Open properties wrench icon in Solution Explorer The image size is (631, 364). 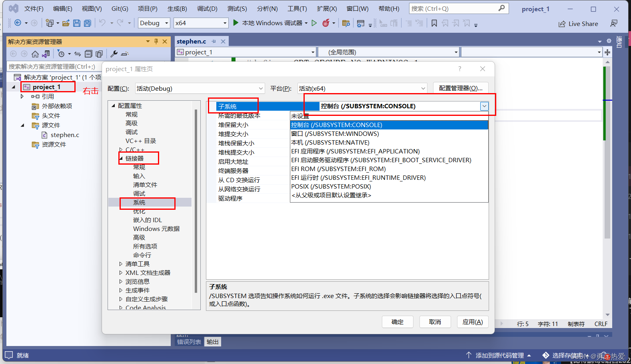click(x=114, y=54)
